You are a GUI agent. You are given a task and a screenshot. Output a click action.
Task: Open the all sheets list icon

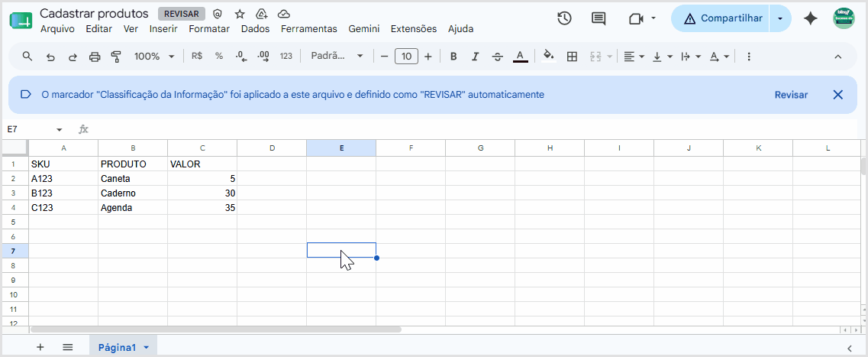67,347
